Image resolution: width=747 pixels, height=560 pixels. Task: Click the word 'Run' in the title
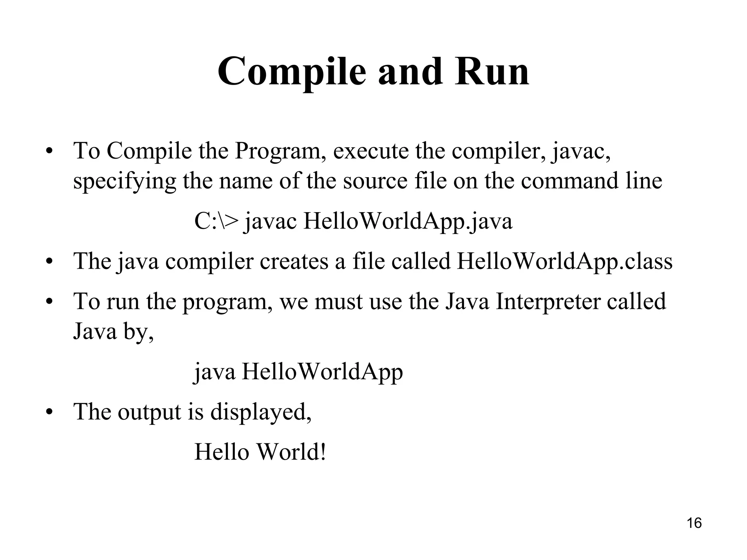click(491, 71)
